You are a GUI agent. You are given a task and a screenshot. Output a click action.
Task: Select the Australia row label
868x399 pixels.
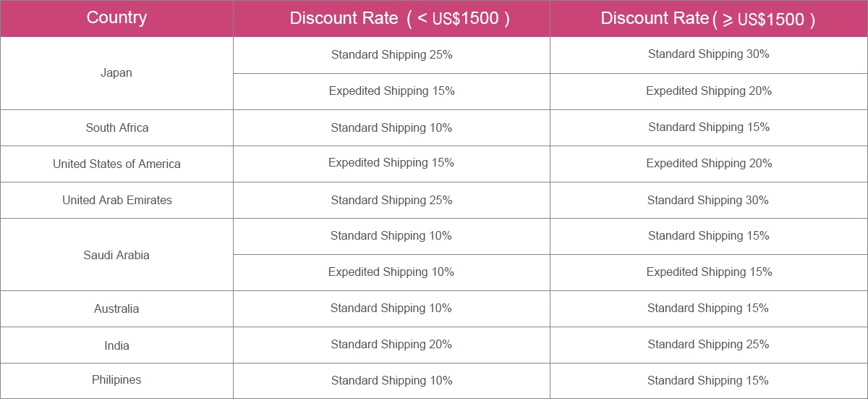tap(116, 309)
